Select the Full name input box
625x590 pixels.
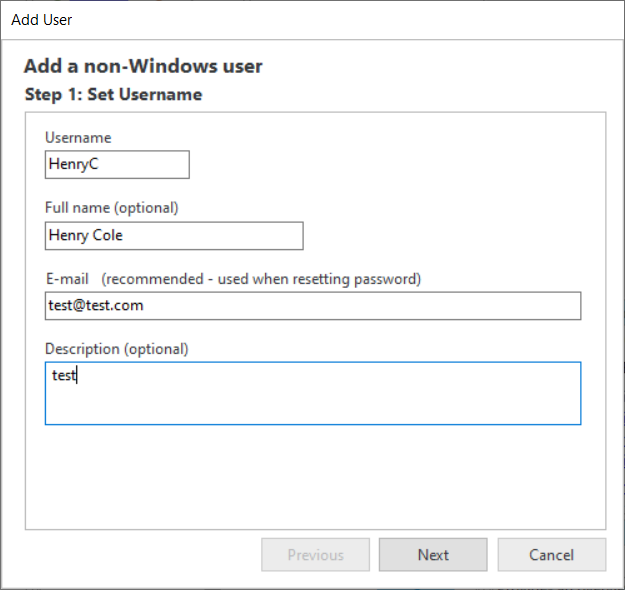point(174,236)
